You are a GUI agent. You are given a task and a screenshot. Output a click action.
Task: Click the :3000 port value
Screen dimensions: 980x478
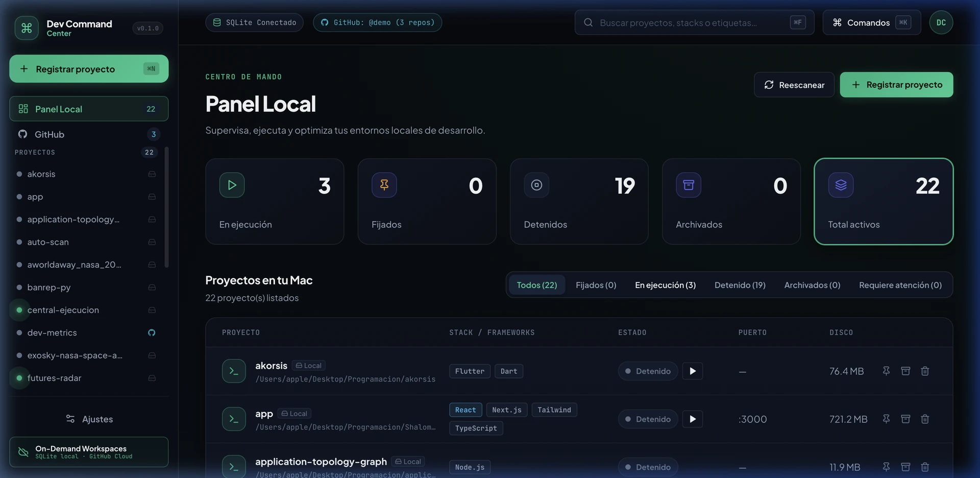point(753,419)
